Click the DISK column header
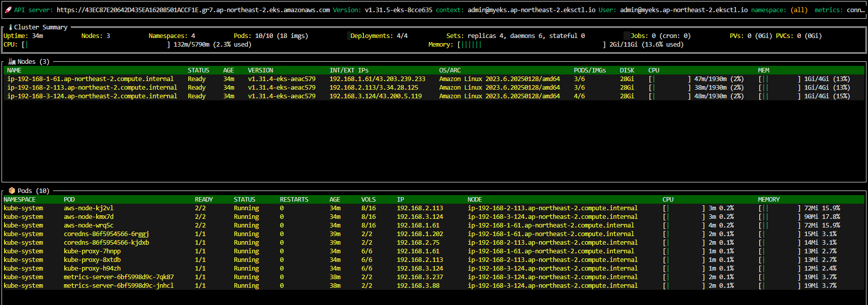 click(x=627, y=70)
